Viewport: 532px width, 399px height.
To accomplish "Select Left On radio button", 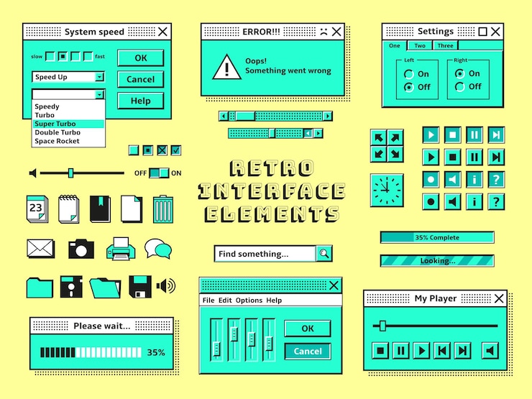I will (x=409, y=74).
